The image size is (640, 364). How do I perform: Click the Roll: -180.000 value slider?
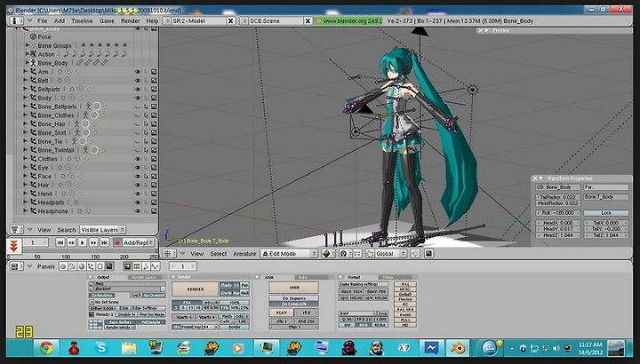coord(557,213)
